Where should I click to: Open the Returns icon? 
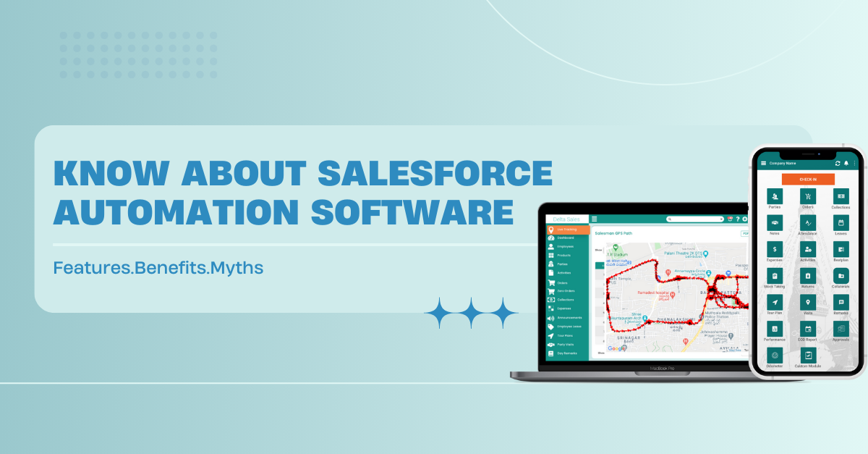808,275
